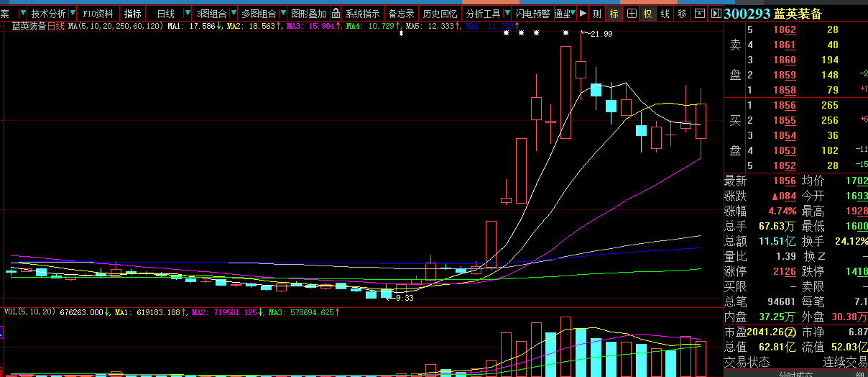Viewport: 868px width, 377px height.
Task: Toggle the 指标 indicator button
Action: click(x=132, y=14)
